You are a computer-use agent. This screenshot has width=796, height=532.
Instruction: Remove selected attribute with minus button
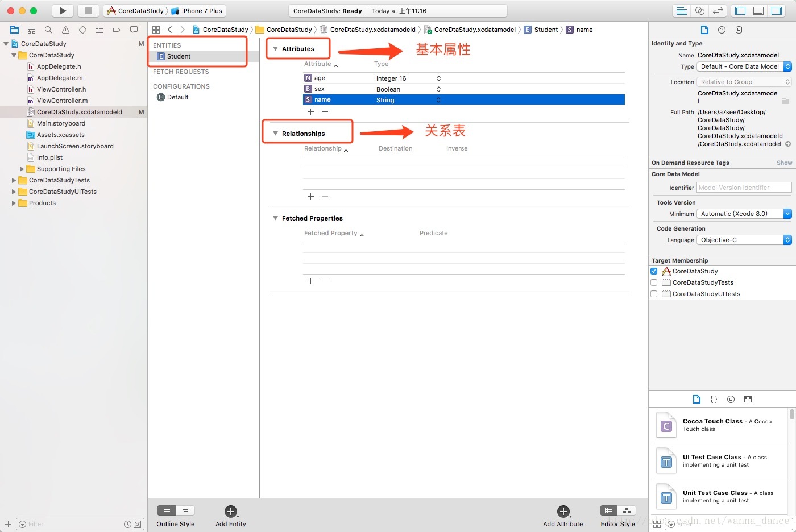point(325,111)
